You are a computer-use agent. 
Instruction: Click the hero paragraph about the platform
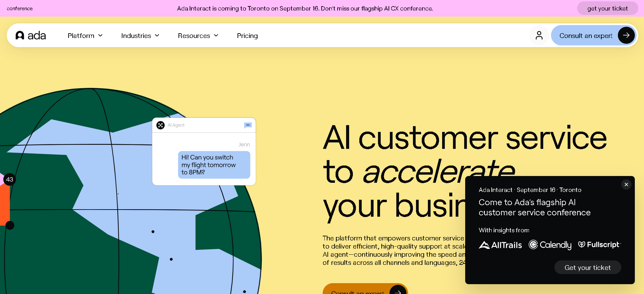[x=394, y=250]
